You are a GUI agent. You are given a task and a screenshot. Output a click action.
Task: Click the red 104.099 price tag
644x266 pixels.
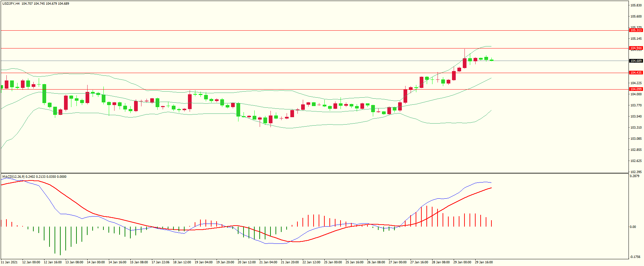click(636, 89)
